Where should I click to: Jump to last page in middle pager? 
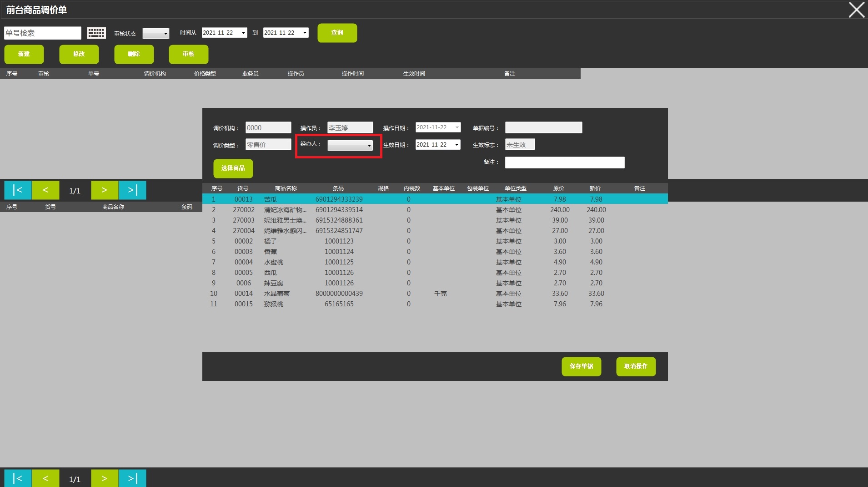coord(132,190)
